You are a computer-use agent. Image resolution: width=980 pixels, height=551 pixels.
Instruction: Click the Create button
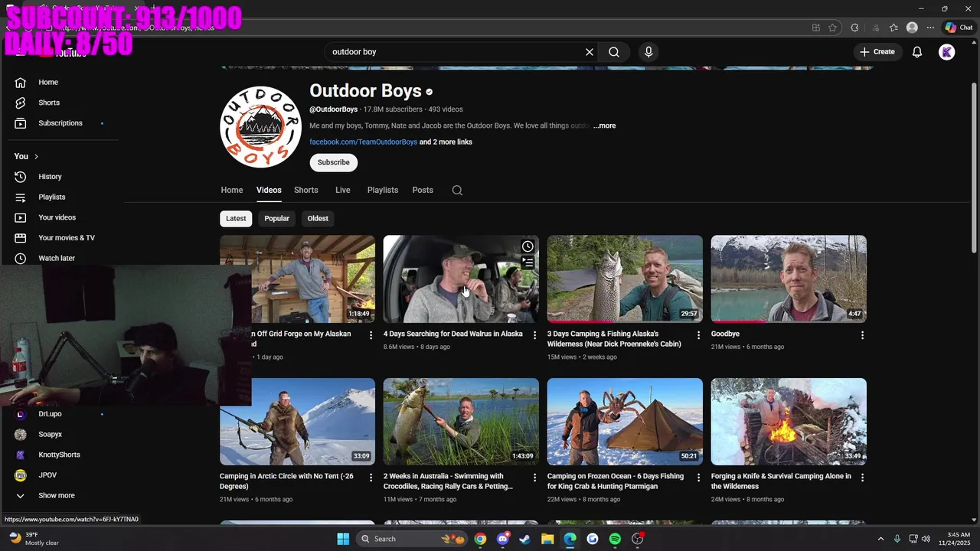[x=877, y=52]
